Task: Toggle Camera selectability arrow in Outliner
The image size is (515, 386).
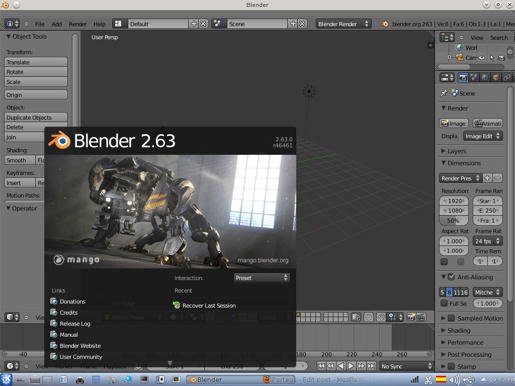Action: (x=492, y=58)
